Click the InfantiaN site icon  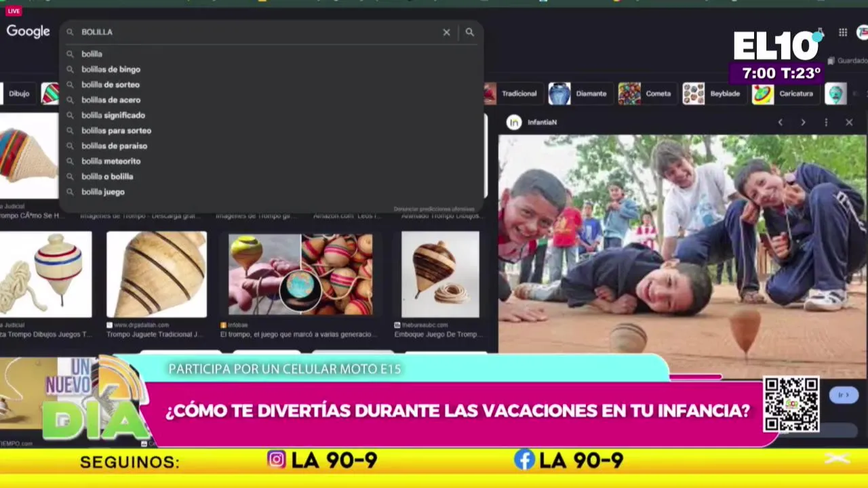(x=514, y=122)
